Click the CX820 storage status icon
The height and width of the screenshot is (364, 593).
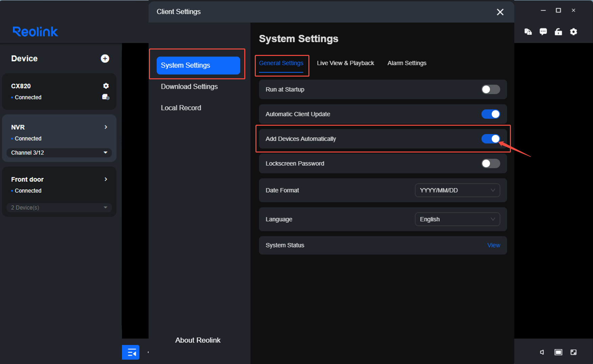[x=106, y=97]
